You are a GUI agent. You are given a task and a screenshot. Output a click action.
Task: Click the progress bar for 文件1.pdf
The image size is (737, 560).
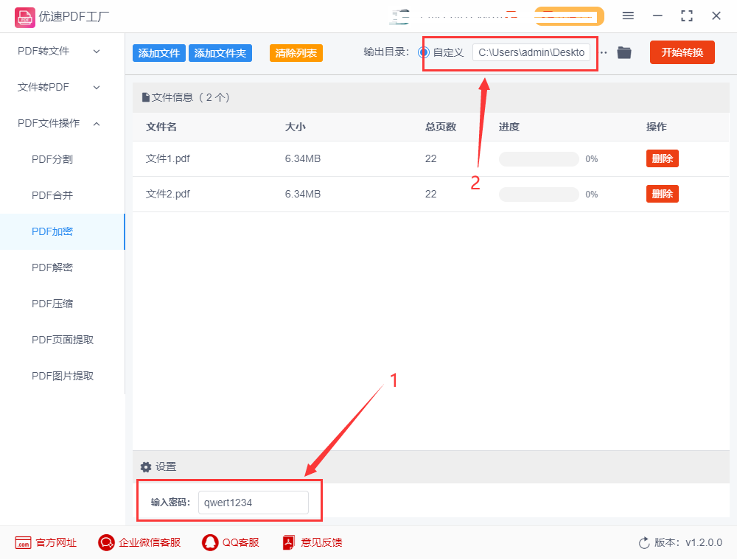pos(539,159)
